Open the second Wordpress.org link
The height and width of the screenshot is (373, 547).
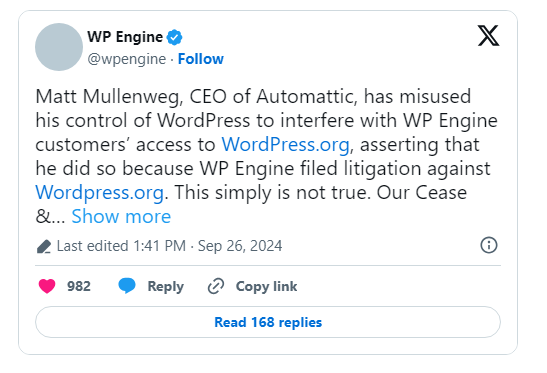click(99, 193)
